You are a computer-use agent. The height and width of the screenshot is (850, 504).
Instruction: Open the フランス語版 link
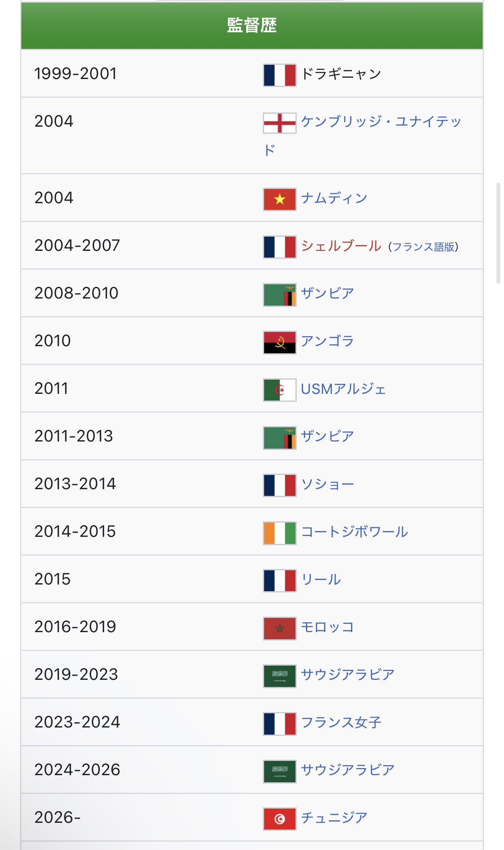423,247
